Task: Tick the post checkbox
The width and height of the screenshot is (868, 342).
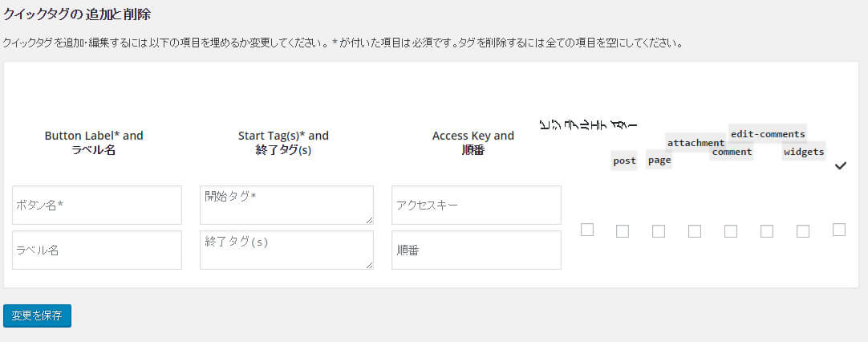Action: [x=623, y=231]
